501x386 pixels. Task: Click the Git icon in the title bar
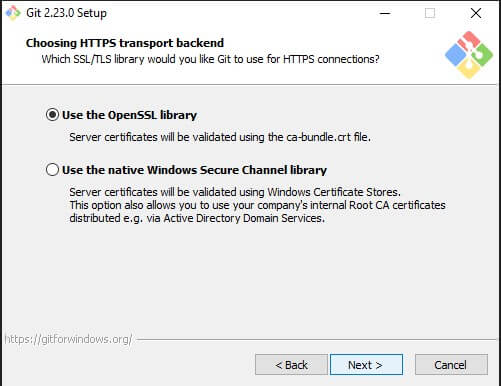pyautogui.click(x=13, y=13)
